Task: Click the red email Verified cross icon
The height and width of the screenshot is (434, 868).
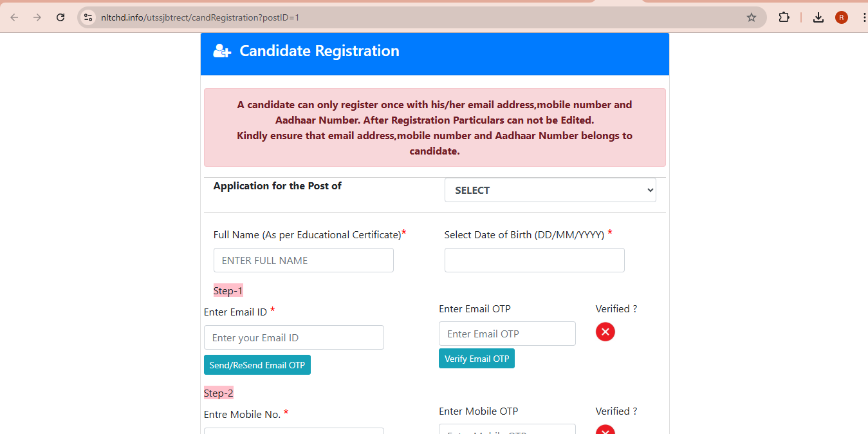Action: click(605, 332)
